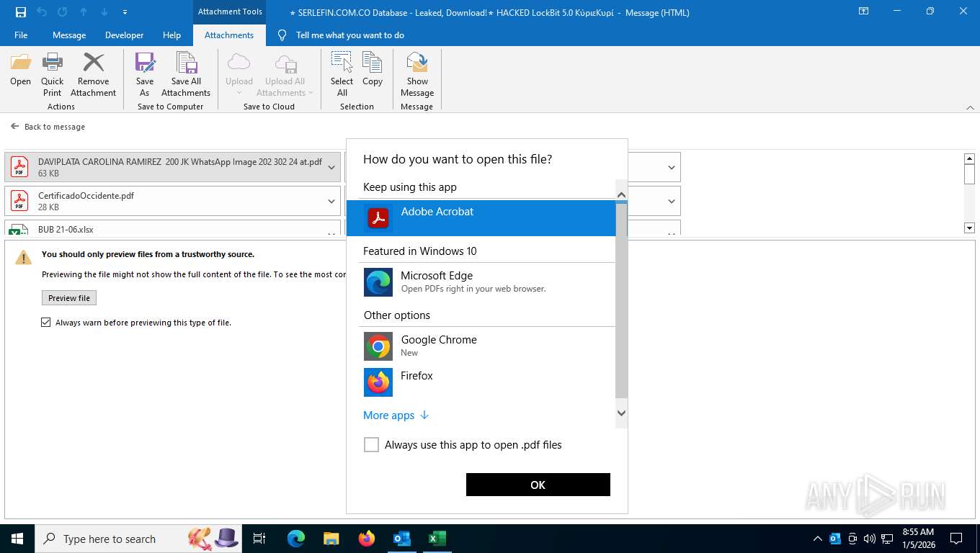This screenshot has width=980, height=553.
Task: Check Always use this app for .pdf
Action: pyautogui.click(x=371, y=445)
